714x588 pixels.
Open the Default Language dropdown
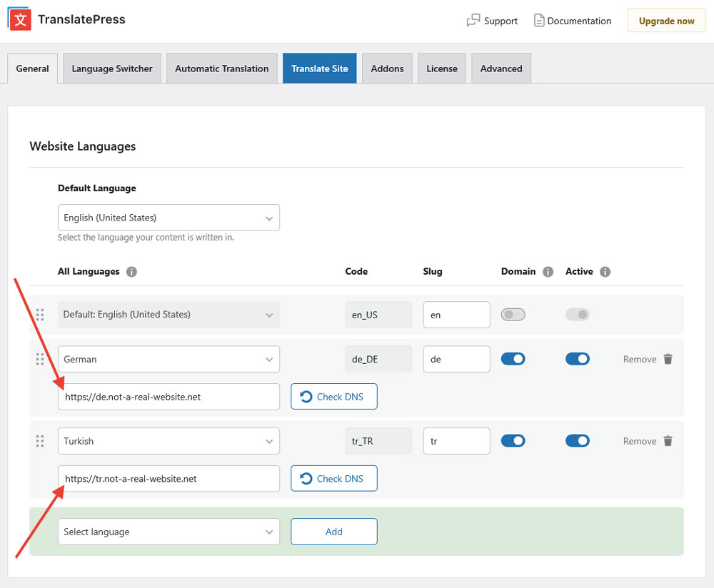coord(169,218)
